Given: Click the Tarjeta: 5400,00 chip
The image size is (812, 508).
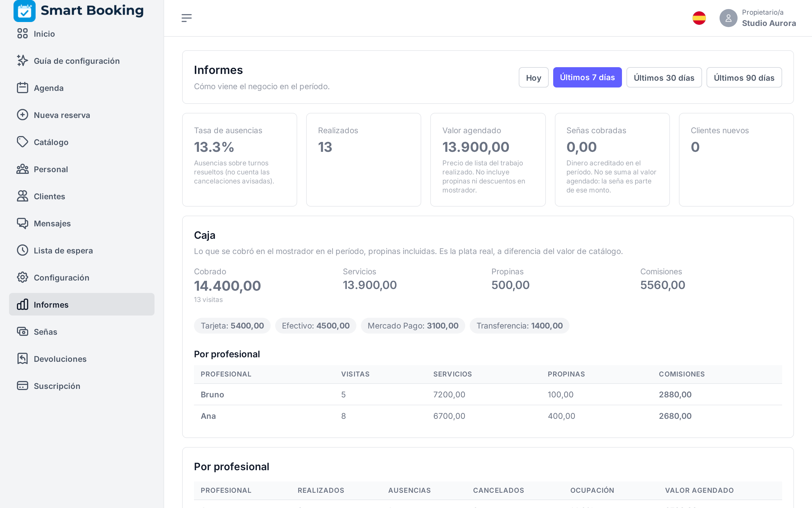Looking at the screenshot, I should [x=232, y=326].
